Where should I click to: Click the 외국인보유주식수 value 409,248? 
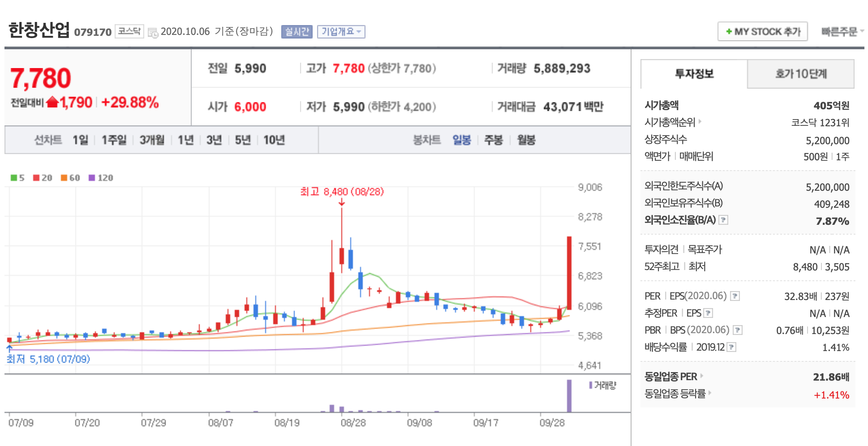click(832, 204)
